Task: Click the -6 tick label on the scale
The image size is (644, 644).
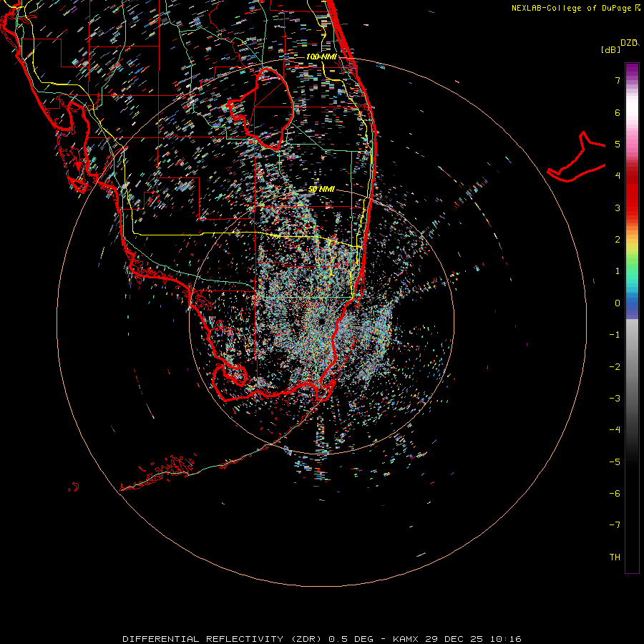Action: coord(615,494)
